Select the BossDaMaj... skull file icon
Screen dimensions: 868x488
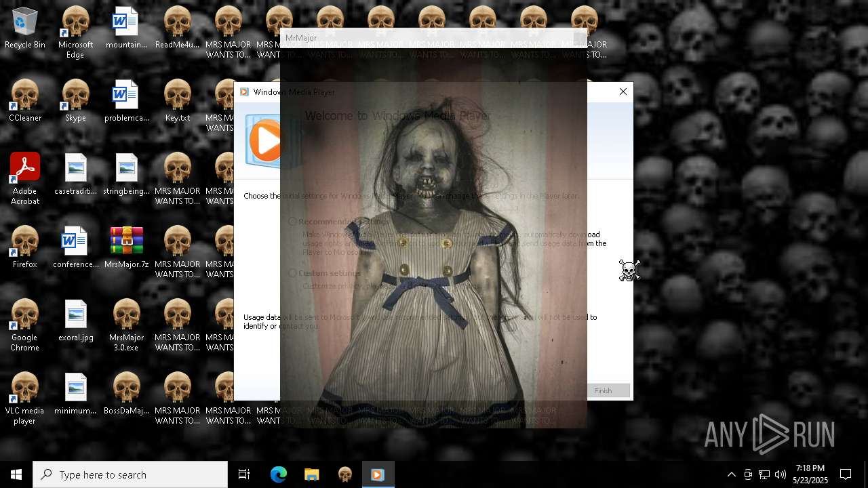[126, 394]
